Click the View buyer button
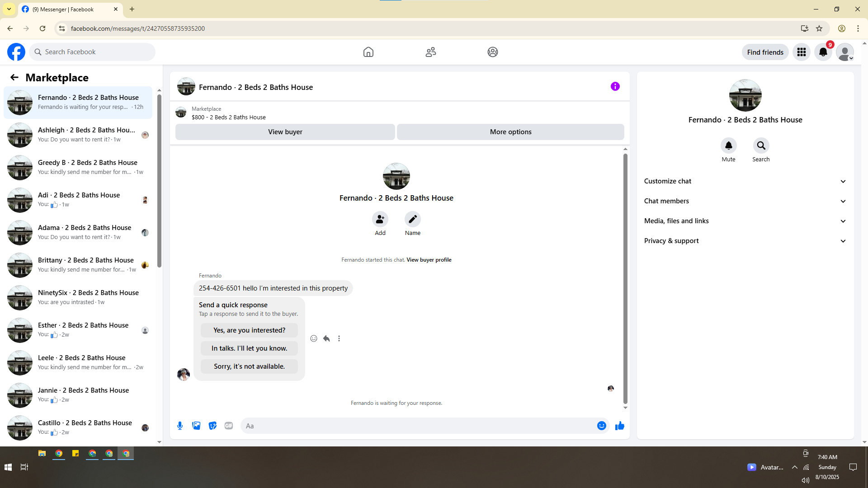 click(285, 132)
